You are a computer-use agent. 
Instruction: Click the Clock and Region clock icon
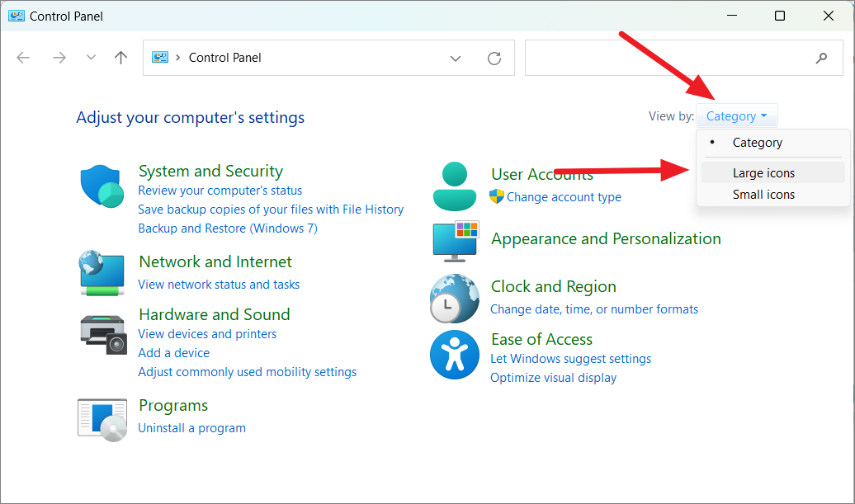[455, 298]
